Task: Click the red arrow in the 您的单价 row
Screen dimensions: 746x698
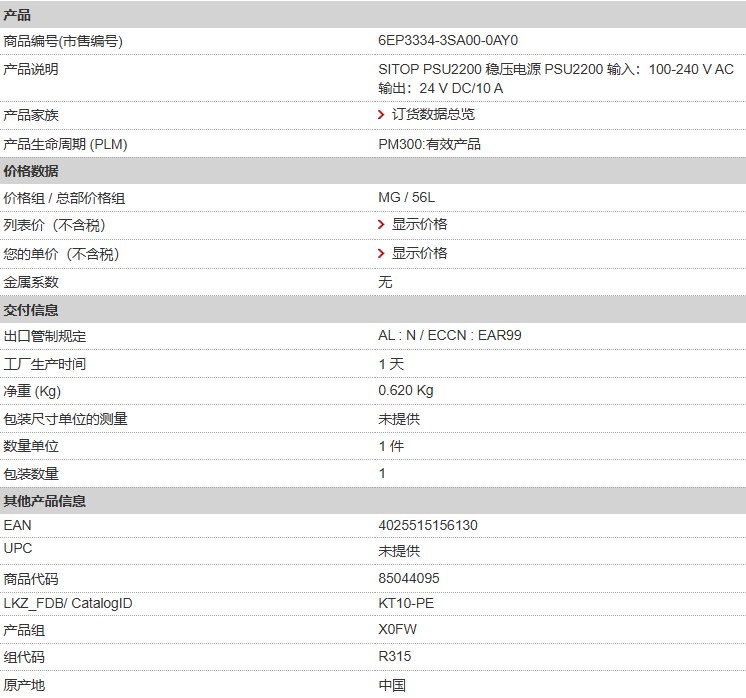Action: point(382,254)
